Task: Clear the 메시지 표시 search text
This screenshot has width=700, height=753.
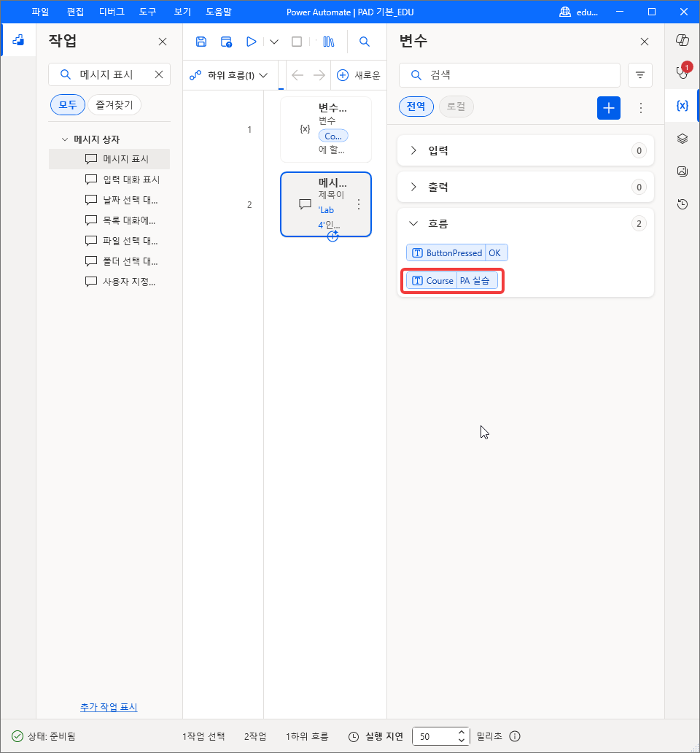Action: pyautogui.click(x=159, y=74)
